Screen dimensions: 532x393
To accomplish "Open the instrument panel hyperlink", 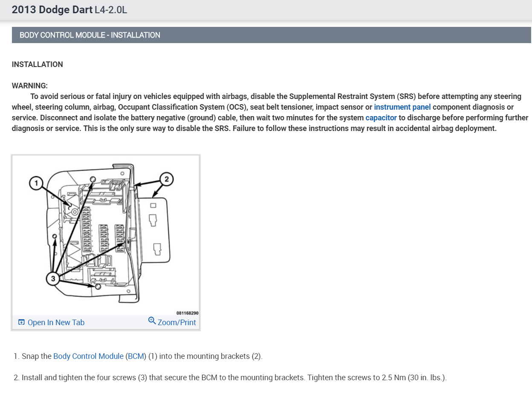I will [402, 107].
